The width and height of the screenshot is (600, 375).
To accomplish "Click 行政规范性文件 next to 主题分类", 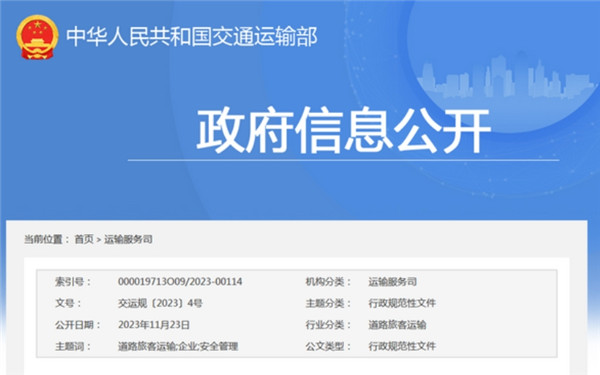I will (402, 303).
